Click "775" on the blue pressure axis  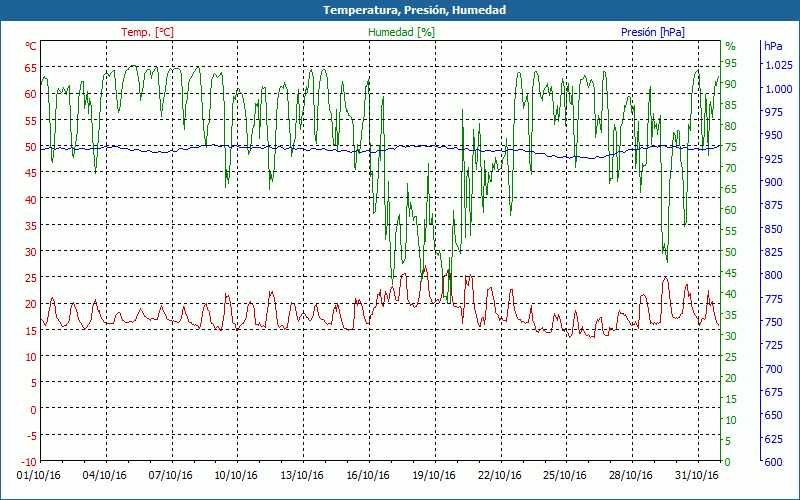(774, 298)
